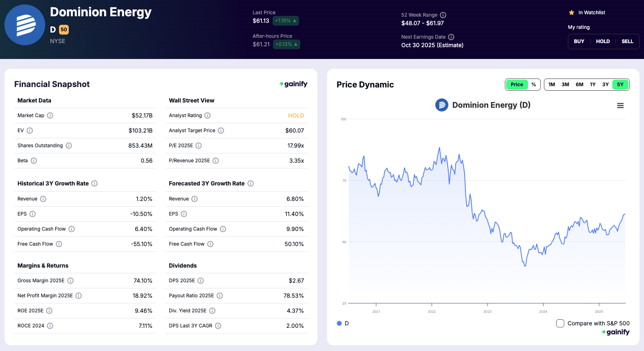Click the Gross Margin 2025E info icon
This screenshot has width=644, height=351.
click(70, 281)
